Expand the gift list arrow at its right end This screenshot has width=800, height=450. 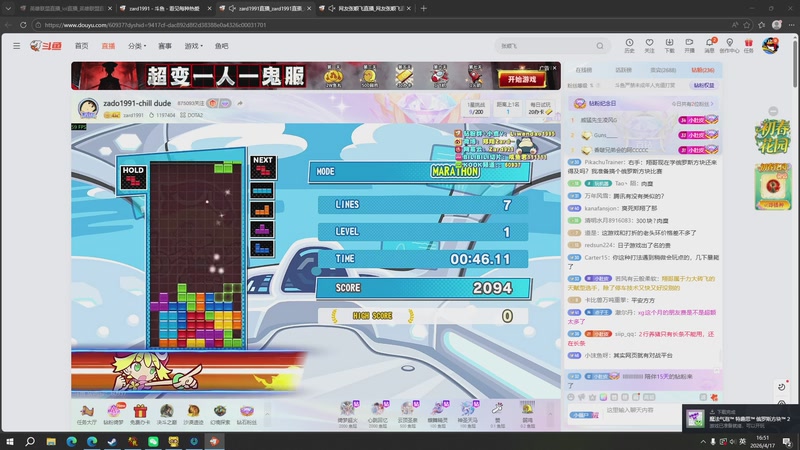pos(550,413)
